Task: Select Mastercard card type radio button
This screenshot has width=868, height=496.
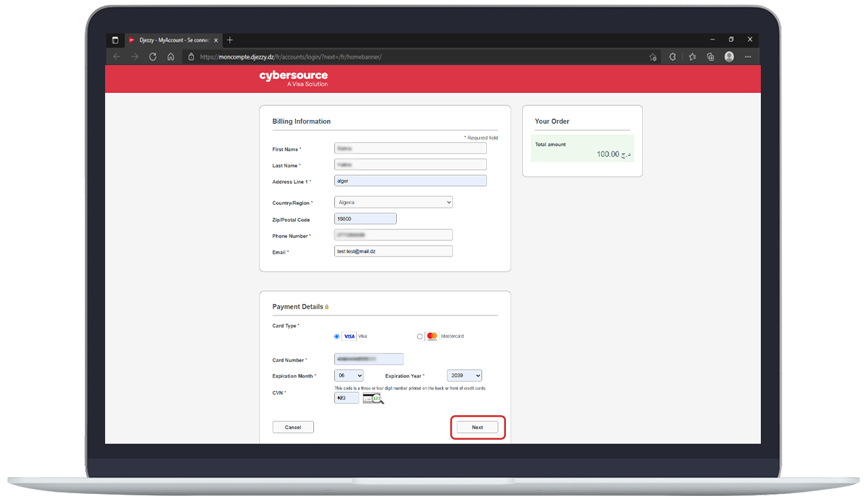Action: [420, 336]
